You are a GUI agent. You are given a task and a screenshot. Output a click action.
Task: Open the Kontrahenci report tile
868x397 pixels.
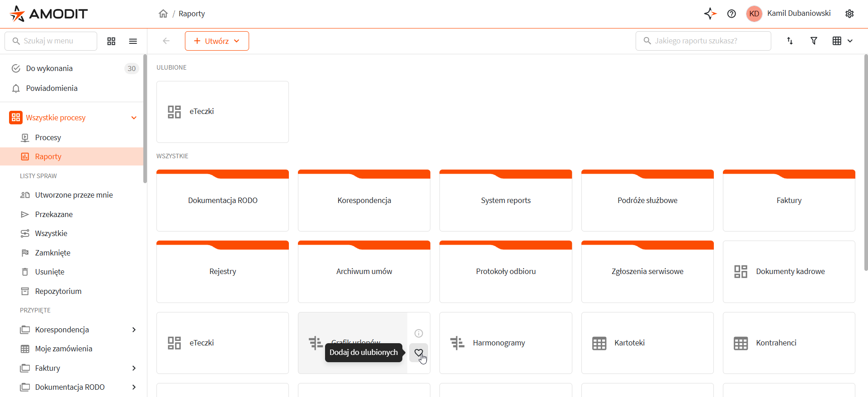click(788, 343)
